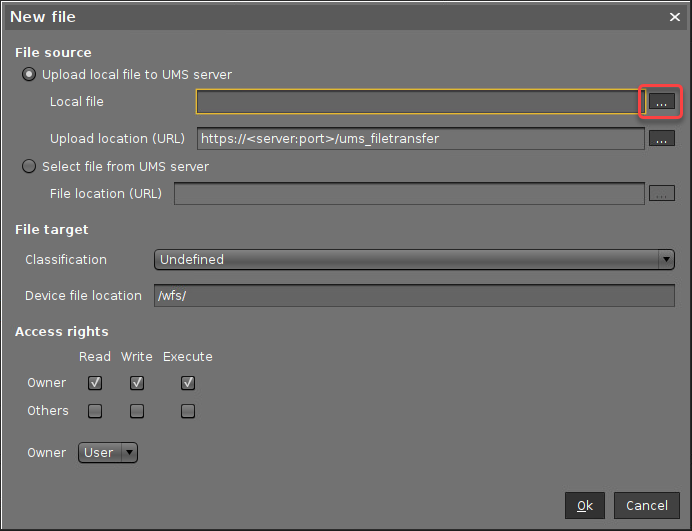Uncheck Owner Write permission

137,383
